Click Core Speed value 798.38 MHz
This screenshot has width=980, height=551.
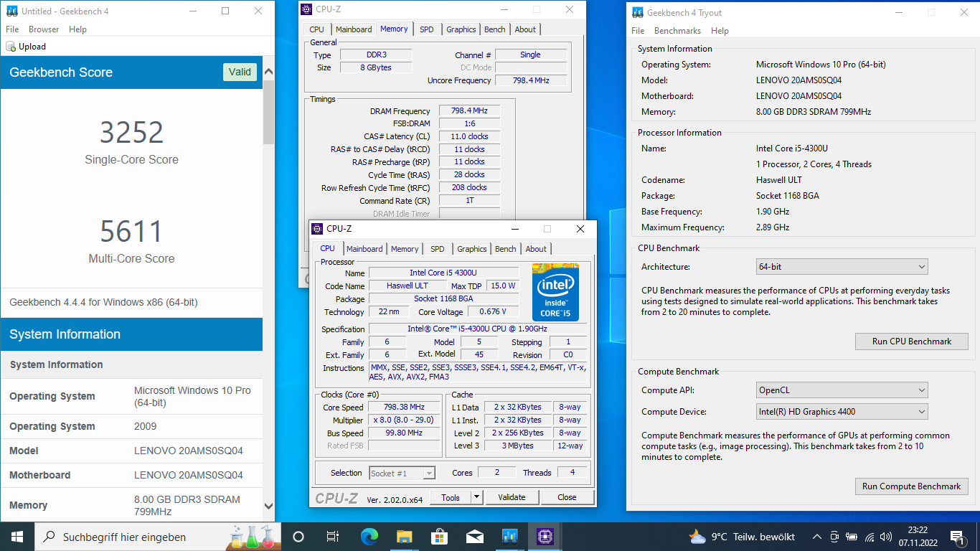[x=404, y=407]
